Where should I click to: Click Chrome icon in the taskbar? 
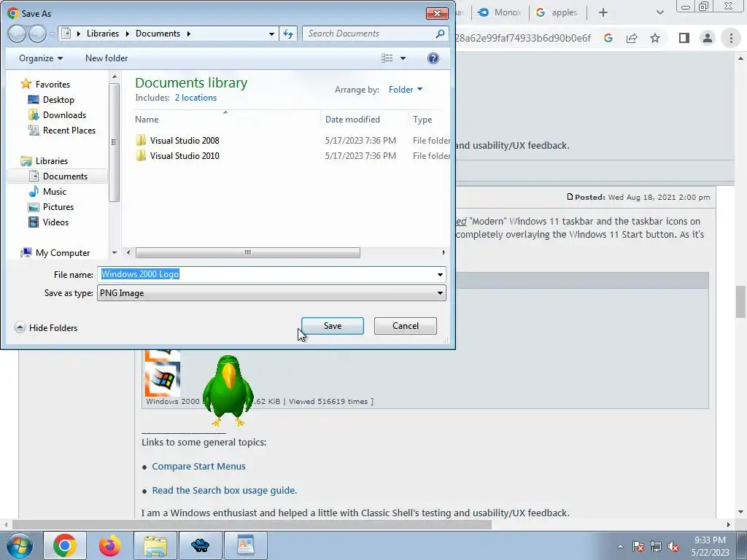coord(65,545)
